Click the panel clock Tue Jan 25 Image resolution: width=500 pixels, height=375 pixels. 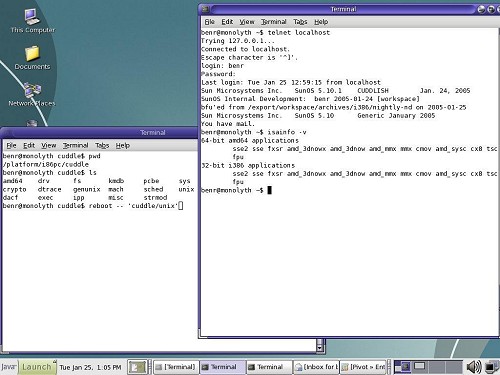(x=90, y=367)
